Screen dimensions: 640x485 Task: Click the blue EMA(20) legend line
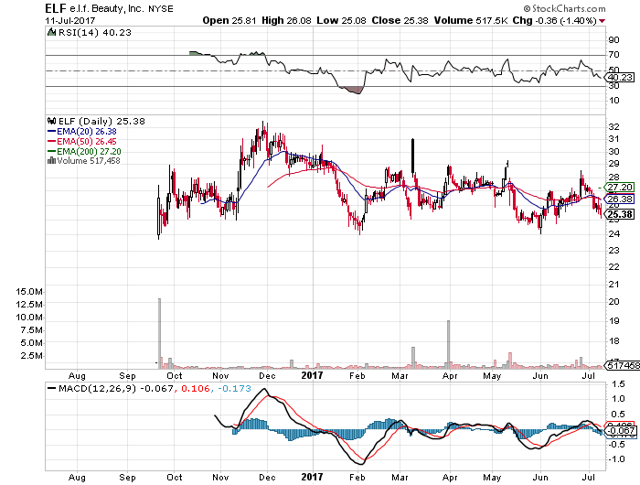click(x=52, y=131)
